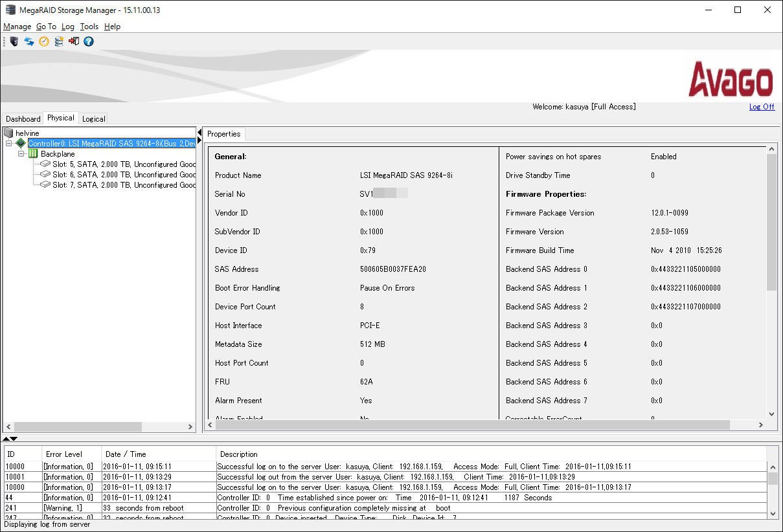The width and height of the screenshot is (783, 532).
Task: Click the Error Level column header
Action: (73, 454)
